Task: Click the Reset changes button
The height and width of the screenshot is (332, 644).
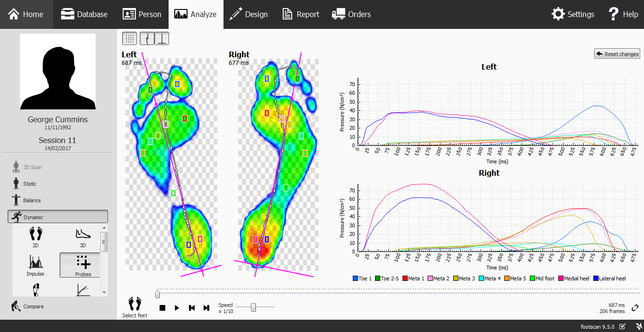Action: 617,54
